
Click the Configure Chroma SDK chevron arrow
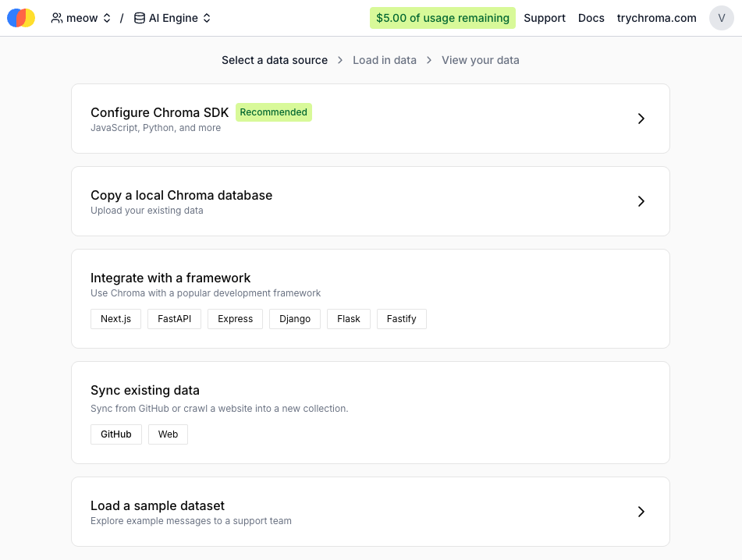click(641, 119)
